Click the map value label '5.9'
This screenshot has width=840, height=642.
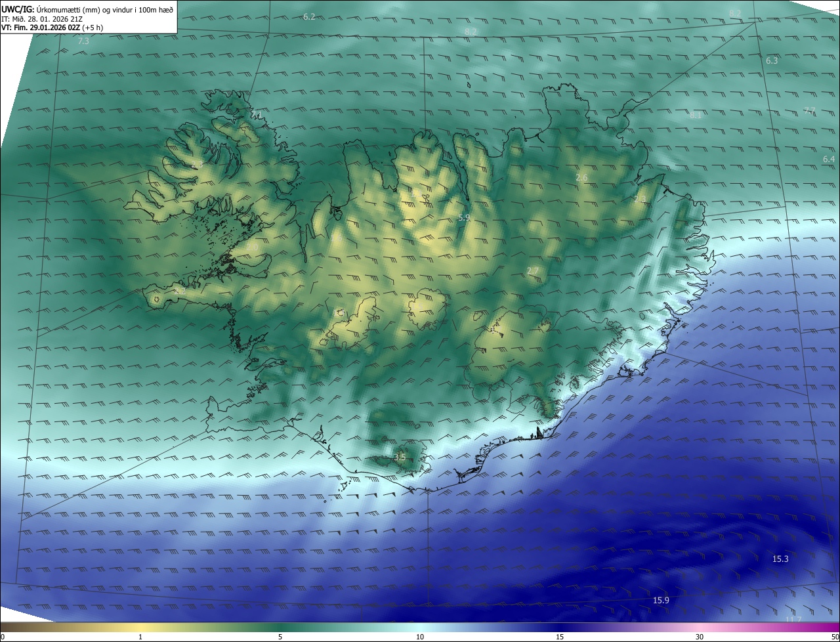464,217
